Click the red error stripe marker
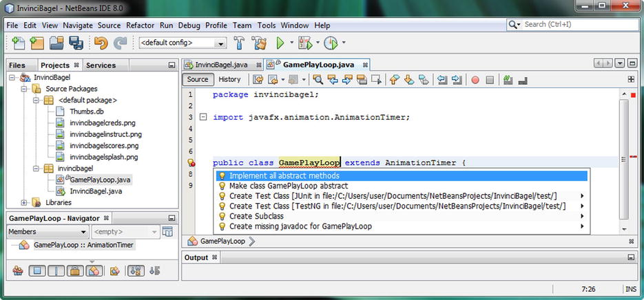Image resolution: width=644 pixels, height=300 pixels. click(633, 157)
